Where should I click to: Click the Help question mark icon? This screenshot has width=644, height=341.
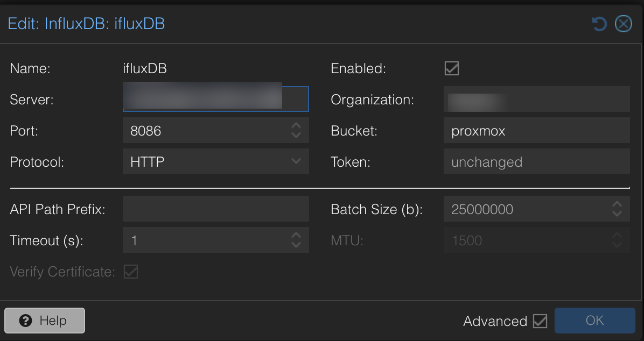click(x=25, y=321)
